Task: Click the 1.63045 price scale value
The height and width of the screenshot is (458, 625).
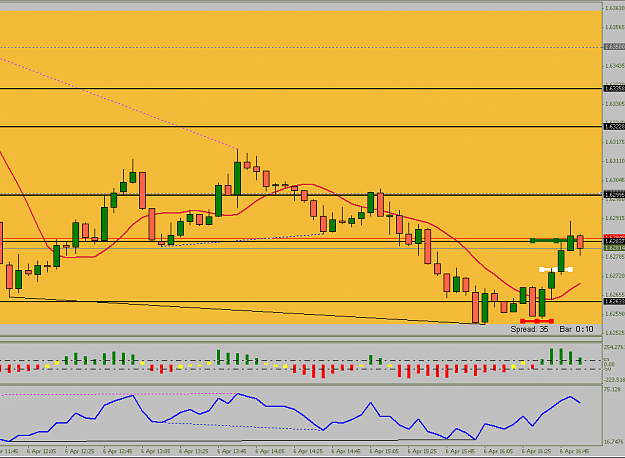Action: [x=615, y=180]
